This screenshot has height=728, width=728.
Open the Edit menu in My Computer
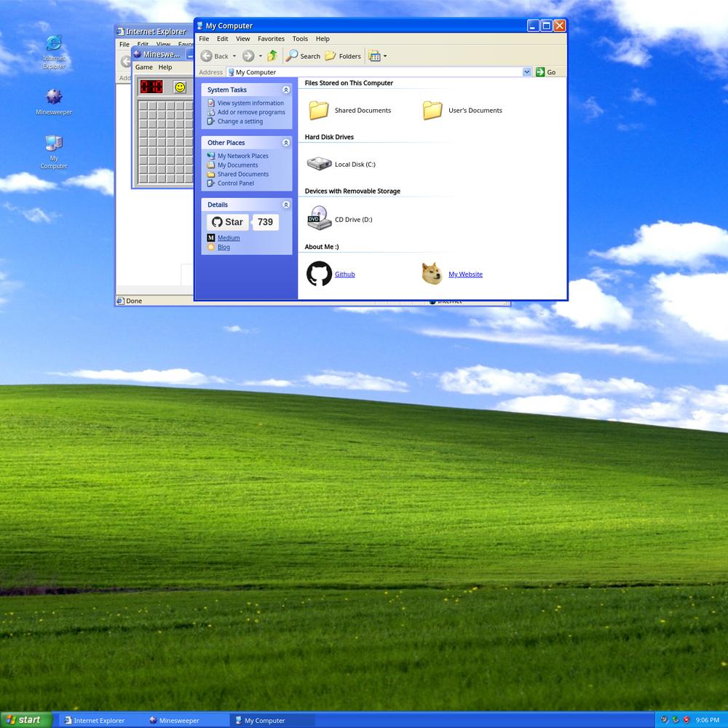point(222,39)
